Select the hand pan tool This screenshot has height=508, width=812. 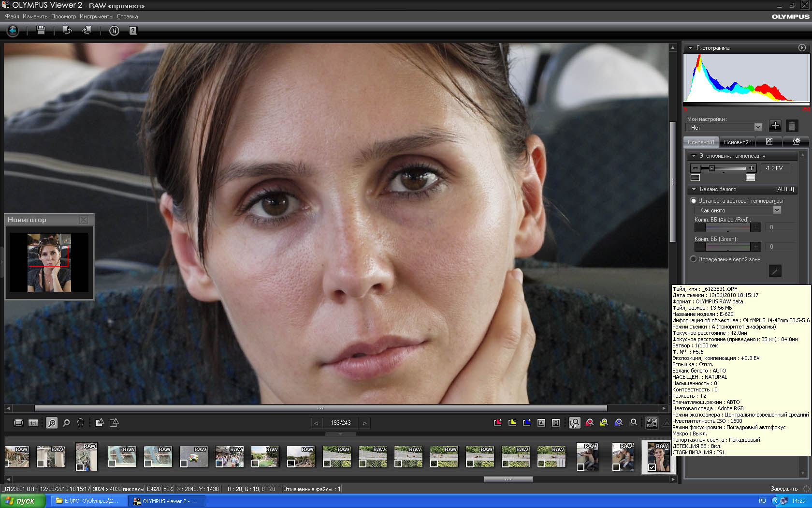(80, 423)
